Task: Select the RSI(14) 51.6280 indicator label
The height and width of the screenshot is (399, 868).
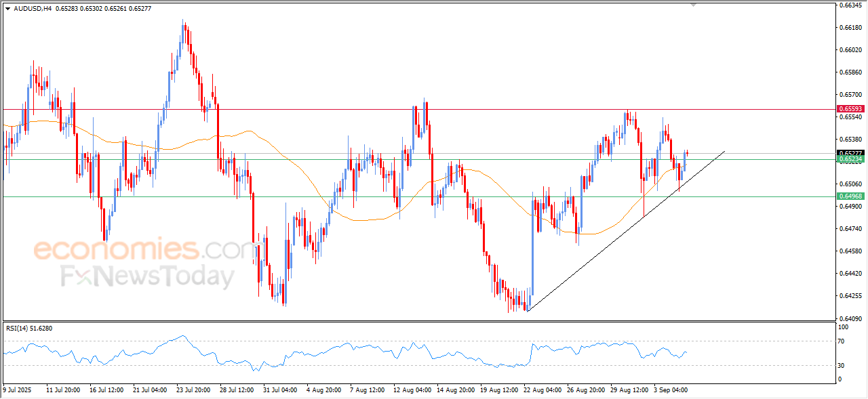Action: click(x=29, y=329)
